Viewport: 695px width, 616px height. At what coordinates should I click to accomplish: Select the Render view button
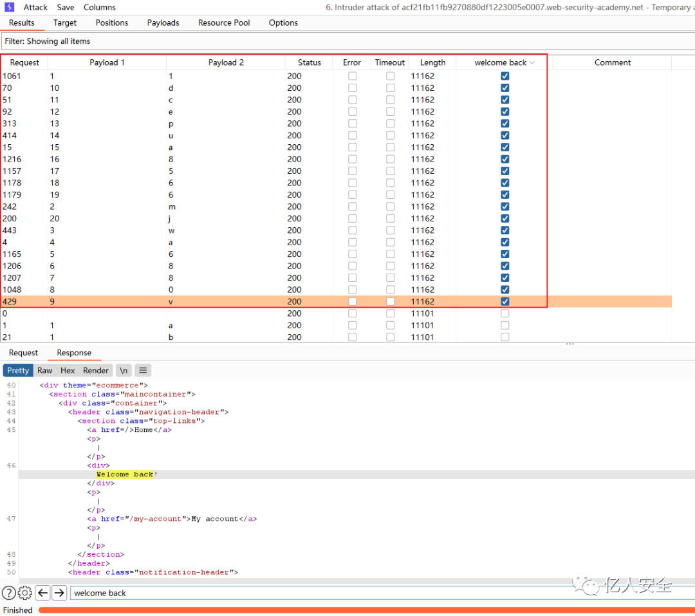[96, 370]
